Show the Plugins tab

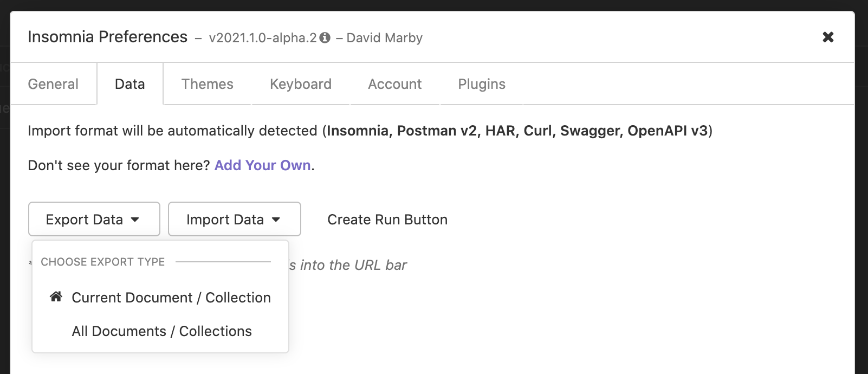[482, 84]
